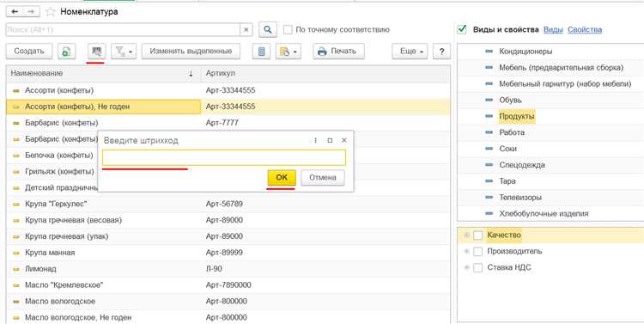
Task: Check the Производитель property checkbox
Action: pos(477,251)
